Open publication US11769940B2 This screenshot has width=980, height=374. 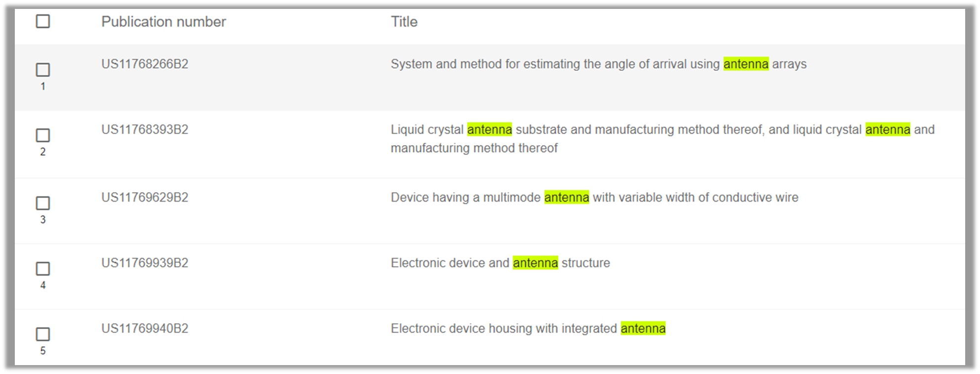[145, 329]
